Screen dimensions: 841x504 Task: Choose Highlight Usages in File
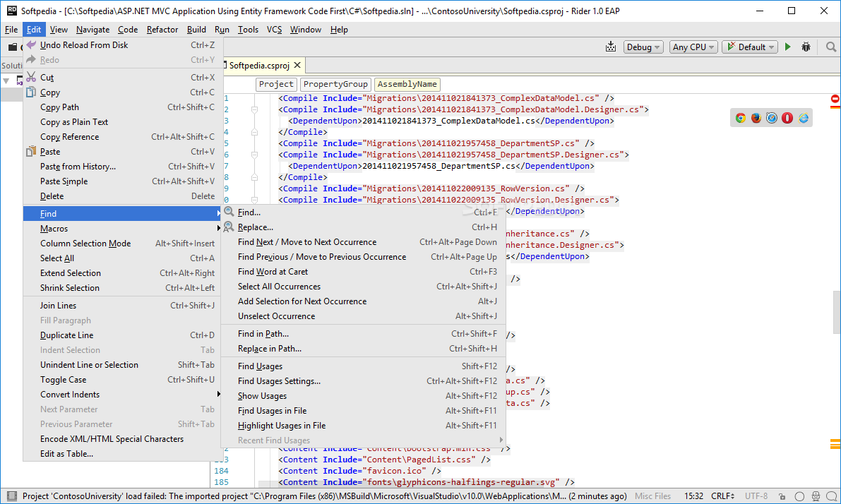coord(363,426)
